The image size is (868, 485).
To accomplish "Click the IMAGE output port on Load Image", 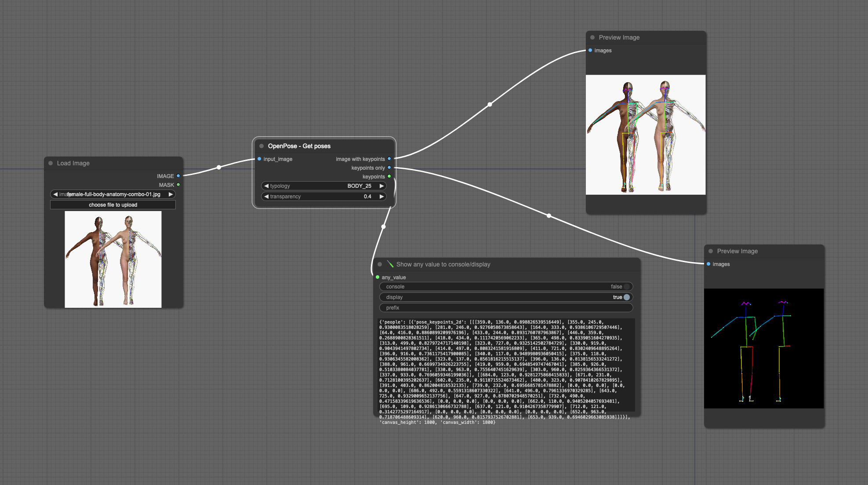I will tap(178, 176).
